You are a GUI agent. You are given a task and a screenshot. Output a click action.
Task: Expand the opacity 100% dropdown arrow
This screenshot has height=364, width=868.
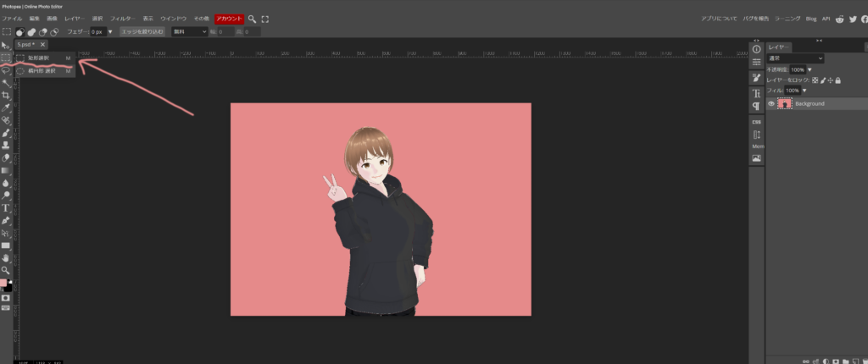[x=810, y=69]
